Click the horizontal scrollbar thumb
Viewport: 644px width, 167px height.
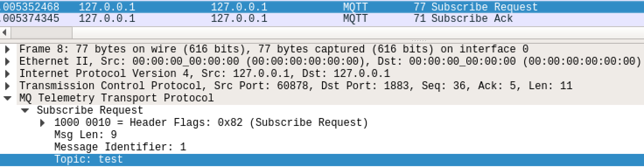[x=41, y=33]
